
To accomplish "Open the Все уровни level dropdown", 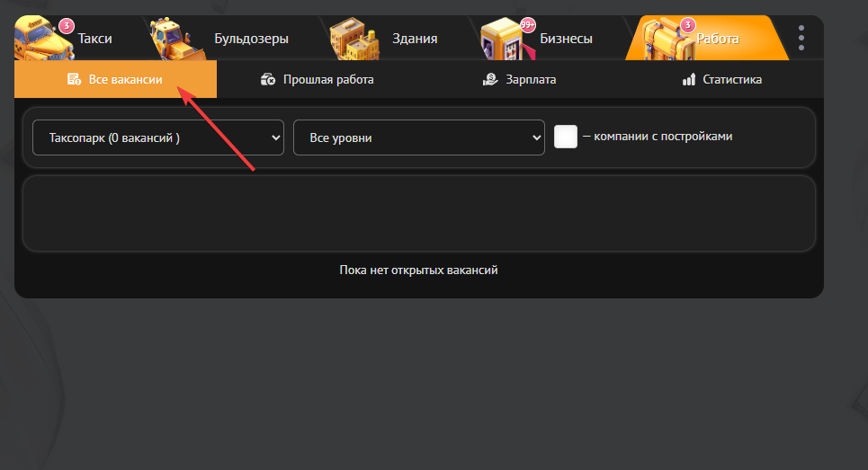I will pyautogui.click(x=419, y=137).
